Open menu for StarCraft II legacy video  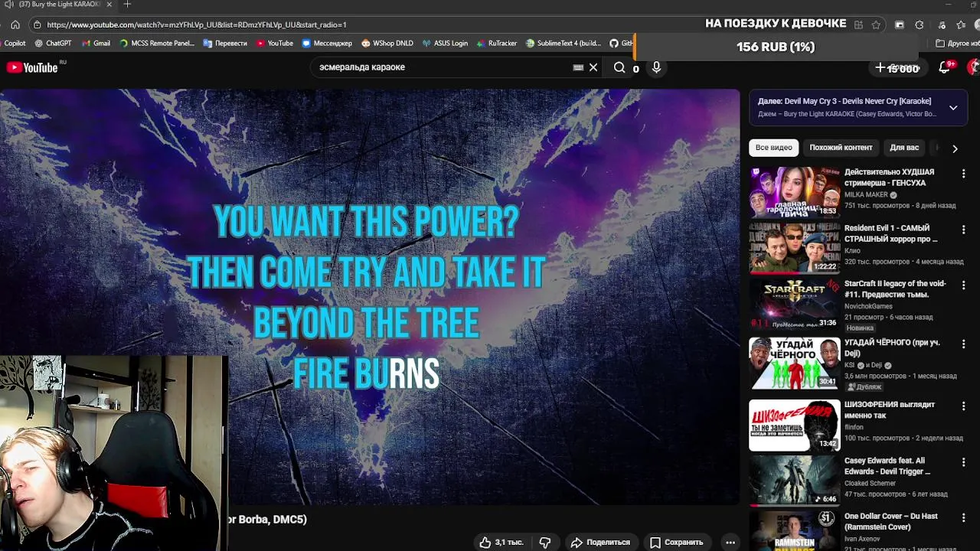point(963,285)
